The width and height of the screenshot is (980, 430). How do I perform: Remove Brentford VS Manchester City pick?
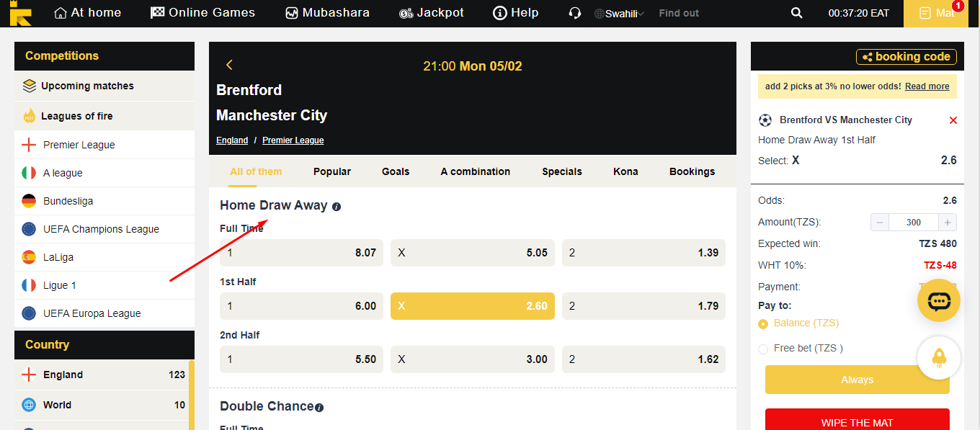(953, 120)
